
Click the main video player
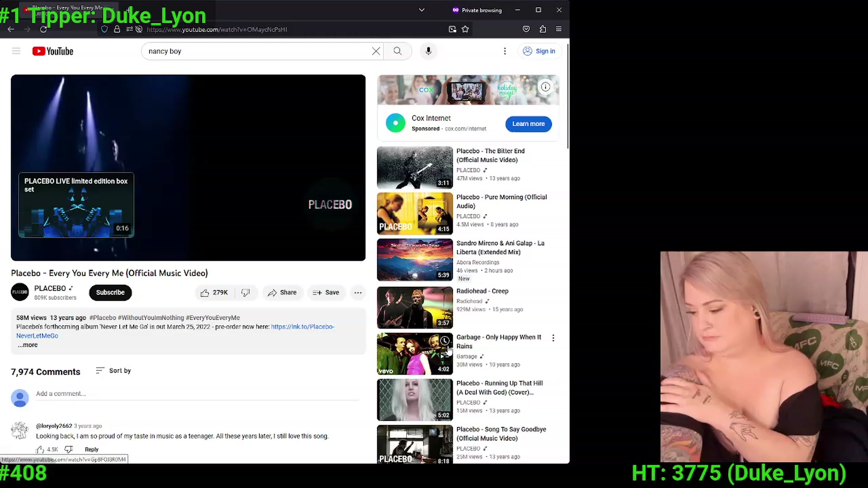(188, 168)
